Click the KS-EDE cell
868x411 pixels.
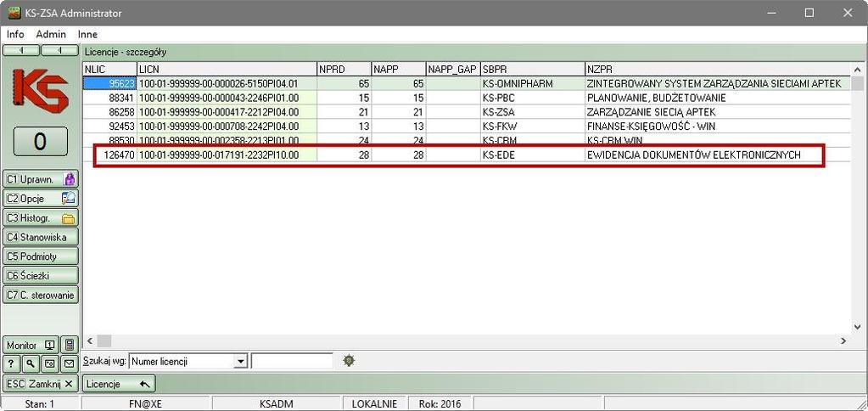pos(533,155)
